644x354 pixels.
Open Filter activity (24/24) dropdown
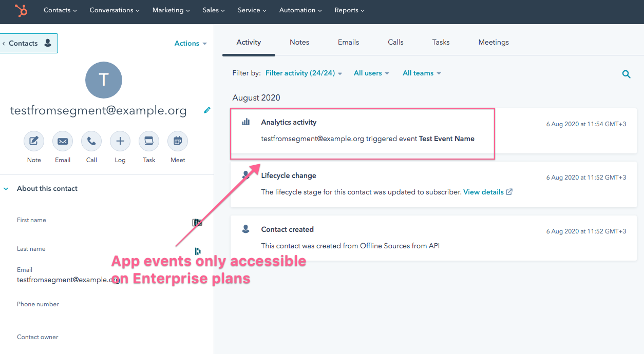tap(304, 73)
